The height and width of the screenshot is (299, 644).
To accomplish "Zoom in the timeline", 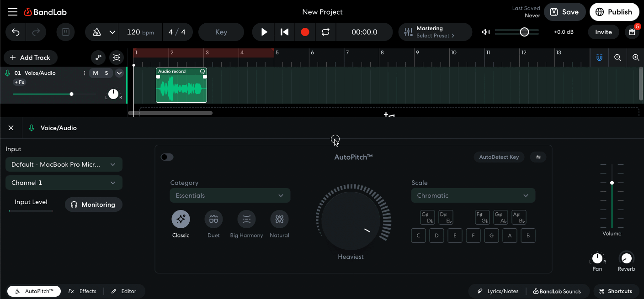I will (636, 58).
